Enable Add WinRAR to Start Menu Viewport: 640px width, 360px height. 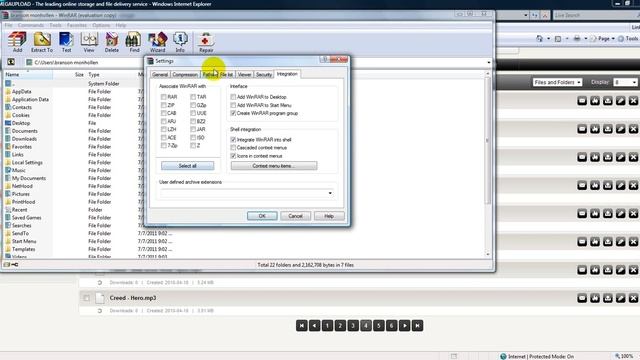233,105
